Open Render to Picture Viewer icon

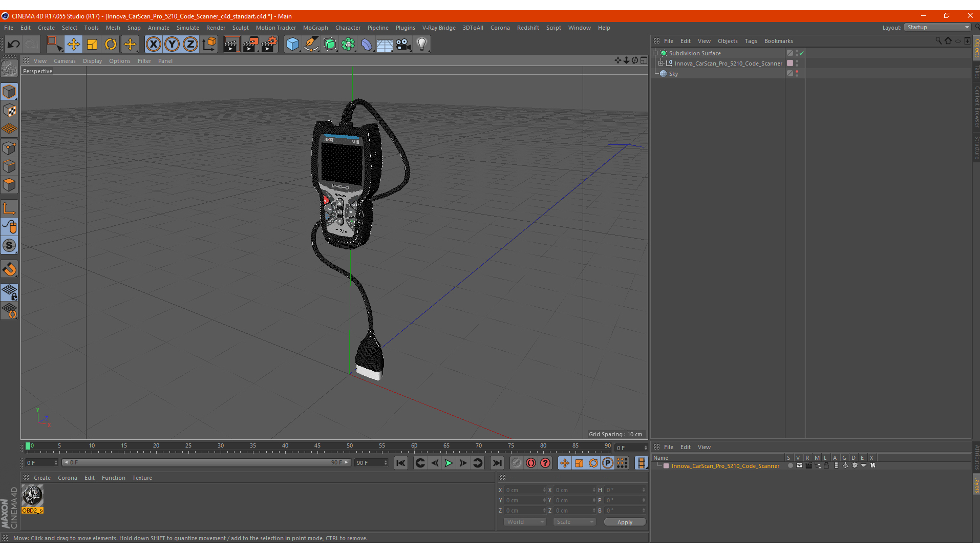tap(250, 45)
